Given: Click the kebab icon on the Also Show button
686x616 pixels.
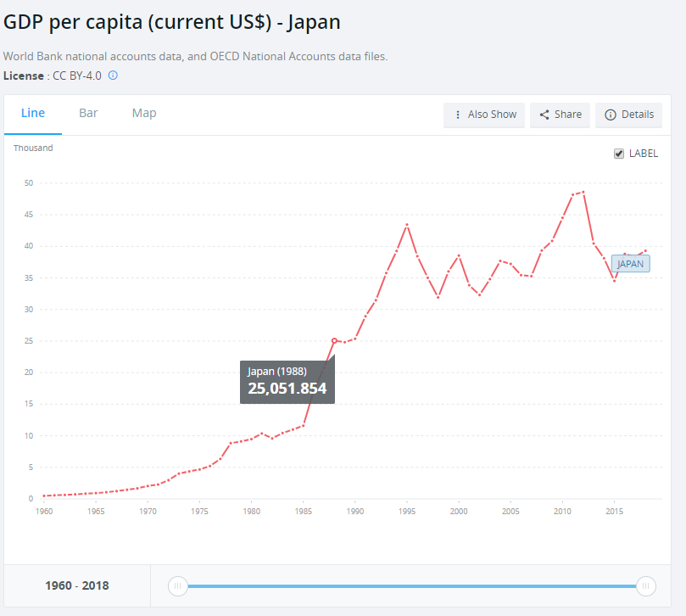Looking at the screenshot, I should 459,115.
